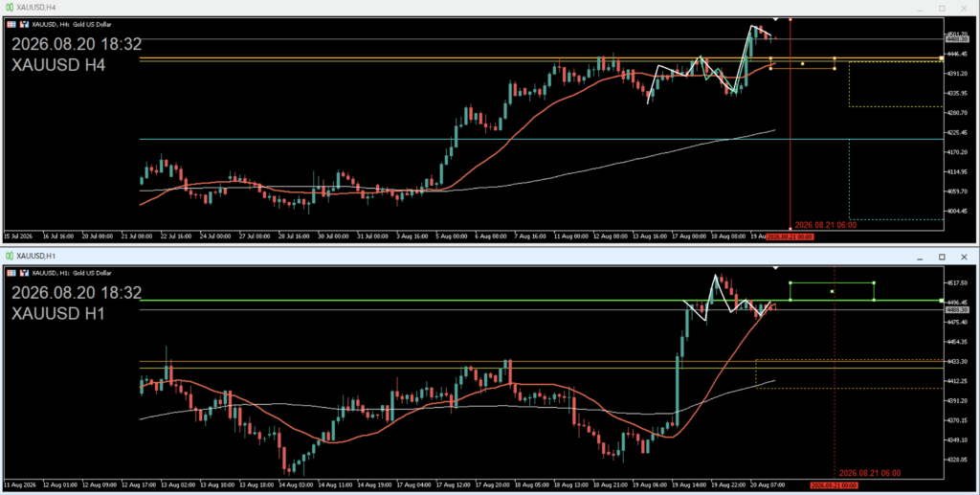Screen dimensions: 980x495
Task: Maximize the XAUUSD,H1 chart window
Action: [x=942, y=257]
